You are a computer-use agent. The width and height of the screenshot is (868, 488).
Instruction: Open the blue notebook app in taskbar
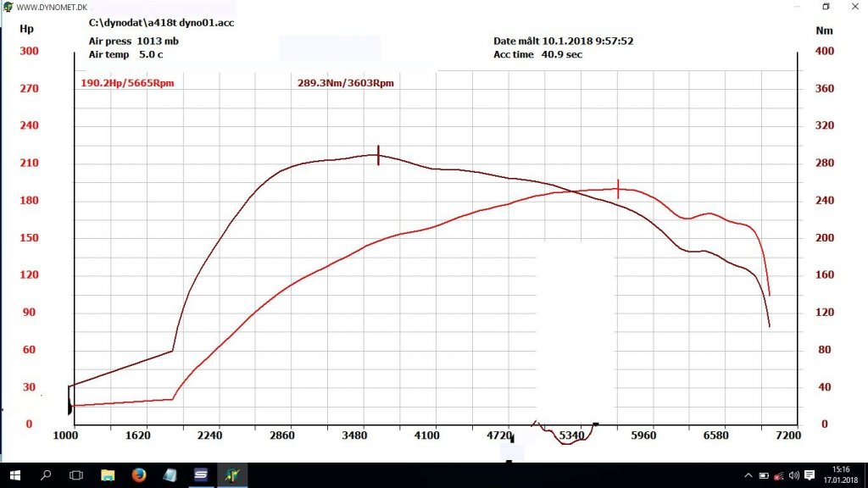point(170,474)
